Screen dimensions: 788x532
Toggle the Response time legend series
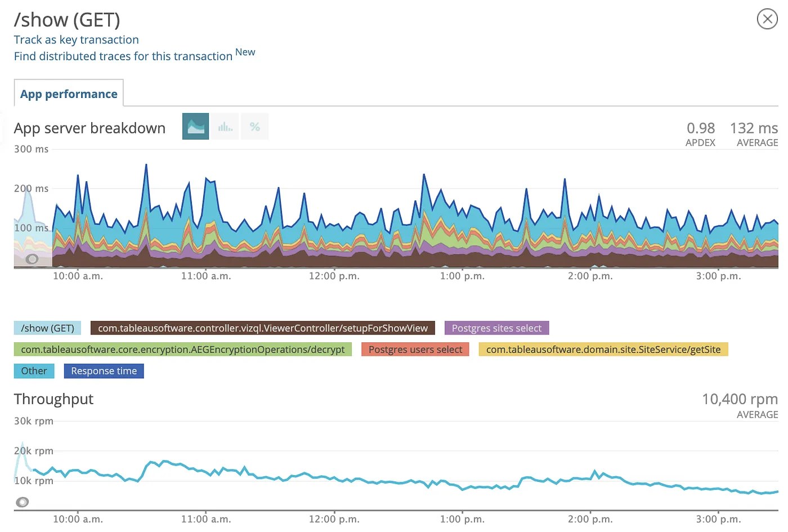(104, 371)
